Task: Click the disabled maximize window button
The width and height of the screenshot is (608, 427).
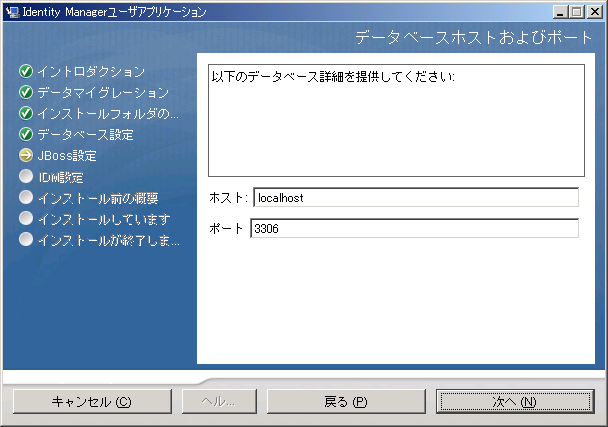Action: tap(577, 12)
